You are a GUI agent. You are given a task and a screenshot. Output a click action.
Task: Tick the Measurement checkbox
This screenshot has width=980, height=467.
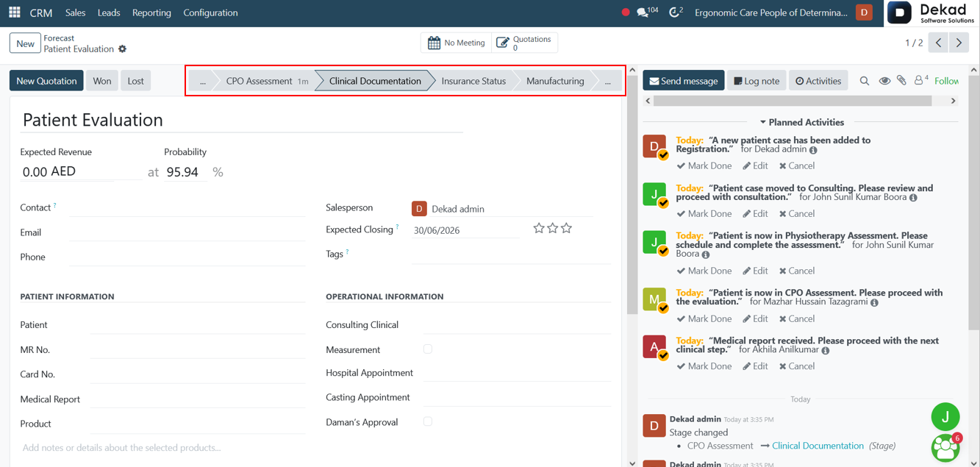[428, 349]
